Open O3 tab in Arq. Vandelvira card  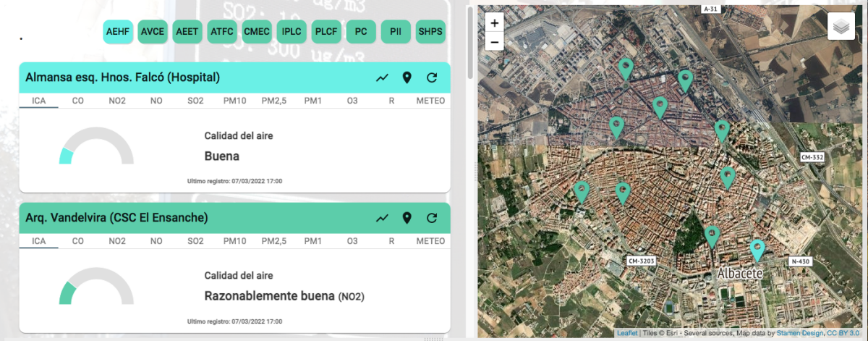[x=352, y=240]
